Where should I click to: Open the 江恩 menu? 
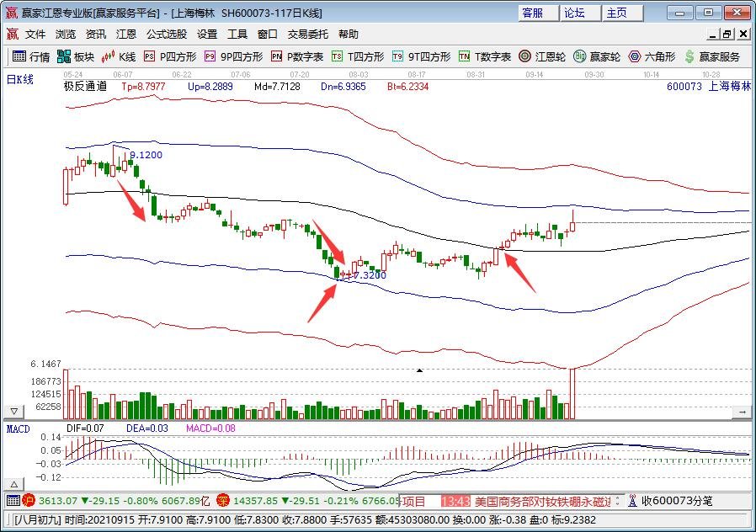click(126, 35)
